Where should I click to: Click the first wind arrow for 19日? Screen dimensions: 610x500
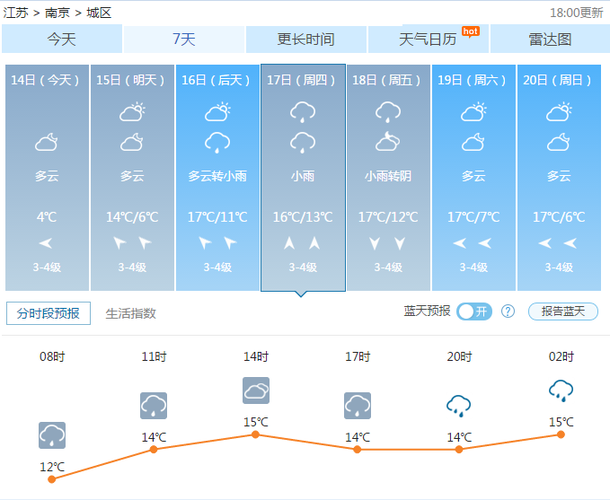pyautogui.click(x=460, y=244)
